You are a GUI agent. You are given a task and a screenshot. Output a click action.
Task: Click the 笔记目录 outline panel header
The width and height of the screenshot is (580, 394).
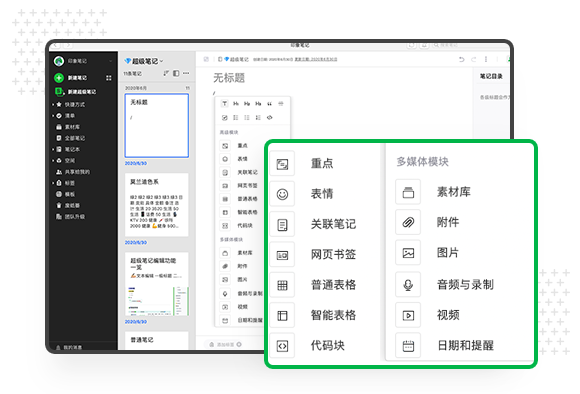tap(491, 76)
